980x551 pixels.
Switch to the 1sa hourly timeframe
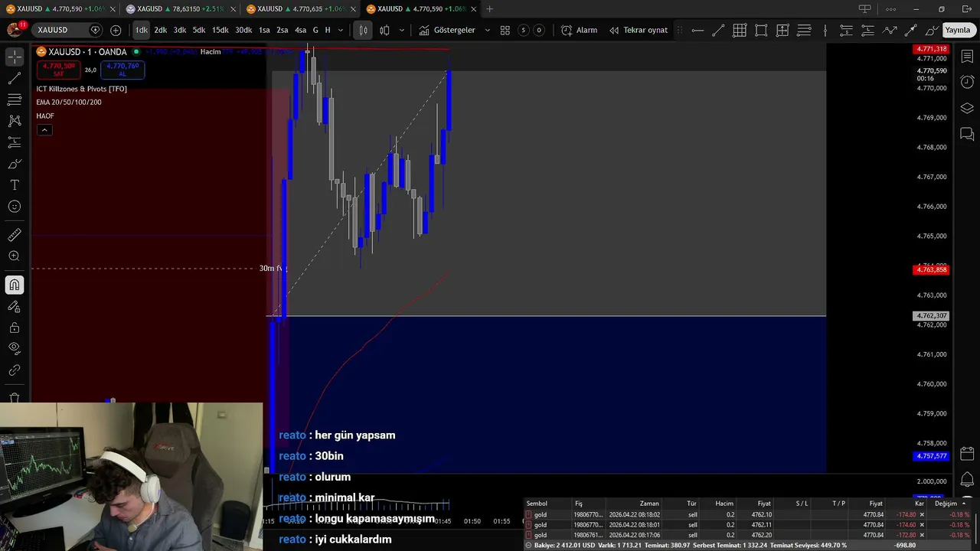pos(264,30)
